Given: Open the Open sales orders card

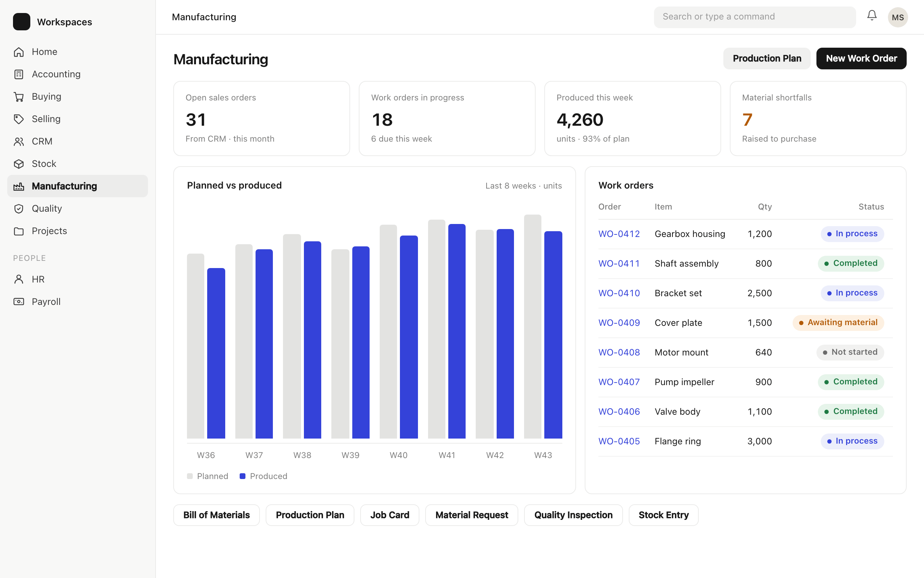Looking at the screenshot, I should [x=262, y=118].
